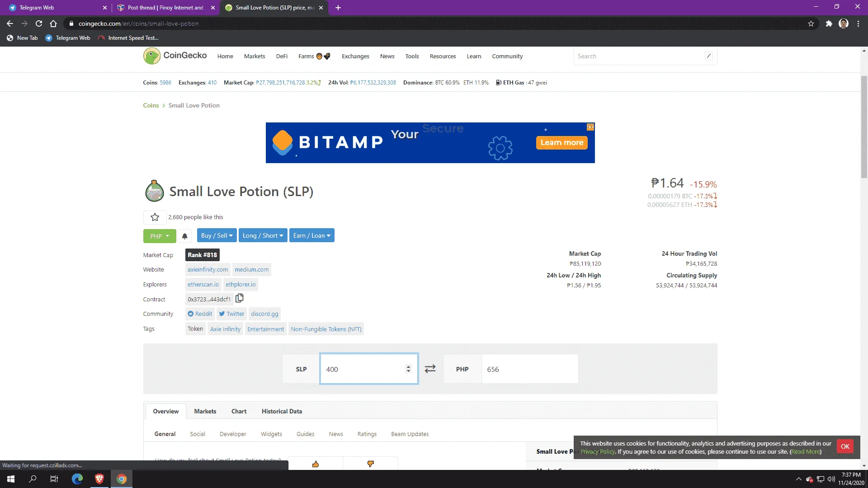Reload the page with refresh icon

click(39, 23)
